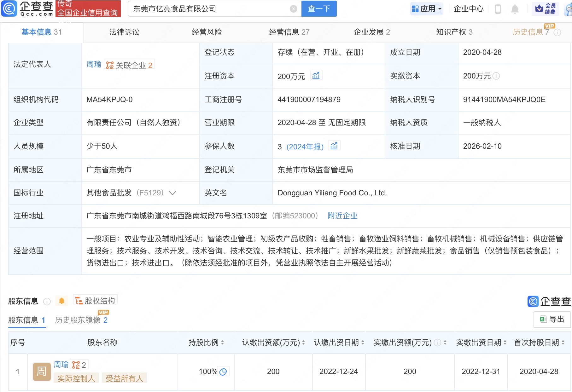Click the Qichacha logo icon
The height and width of the screenshot is (392, 572).
click(9, 9)
